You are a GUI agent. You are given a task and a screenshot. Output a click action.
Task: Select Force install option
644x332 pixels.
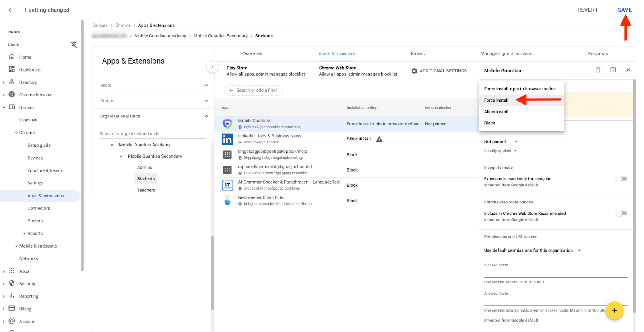(x=522, y=100)
